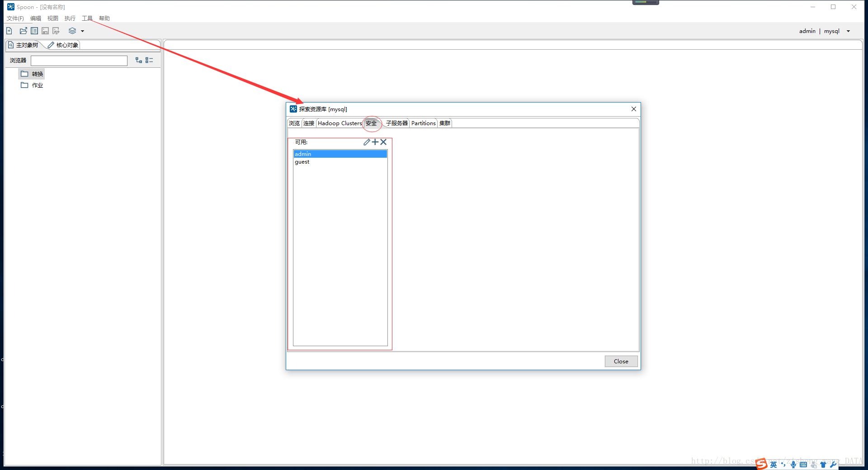The height and width of the screenshot is (470, 868).
Task: Expand all tree nodes in browser panel
Action: point(139,60)
